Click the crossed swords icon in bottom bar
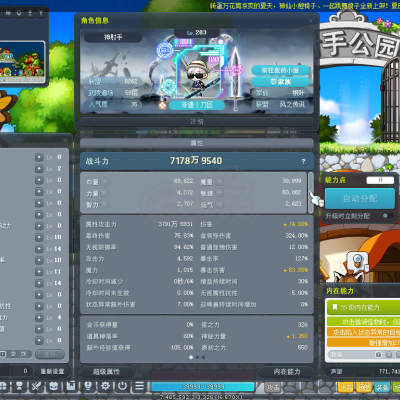The width and height of the screenshot is (400, 400). click(36, 386)
